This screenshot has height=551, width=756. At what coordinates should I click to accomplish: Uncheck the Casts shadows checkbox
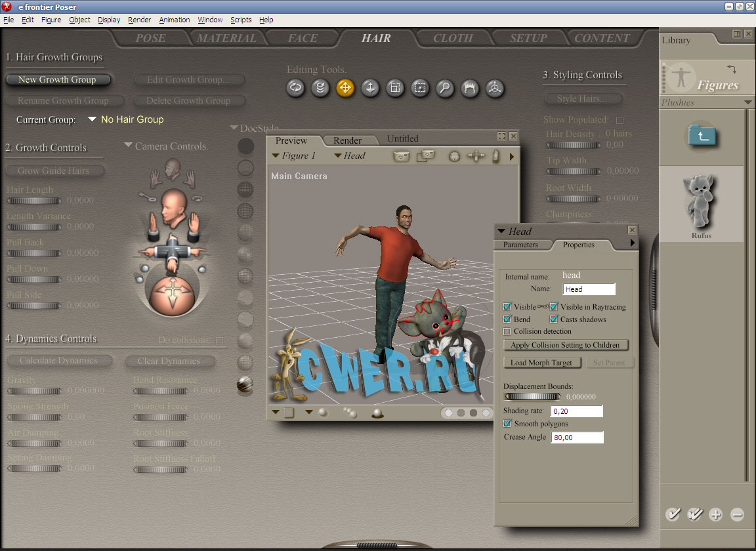click(x=554, y=319)
